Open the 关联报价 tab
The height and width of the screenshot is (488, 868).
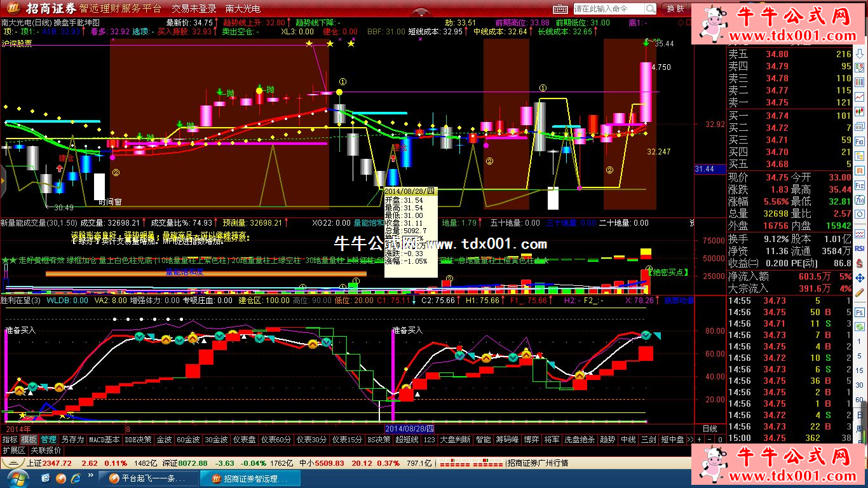click(x=46, y=450)
